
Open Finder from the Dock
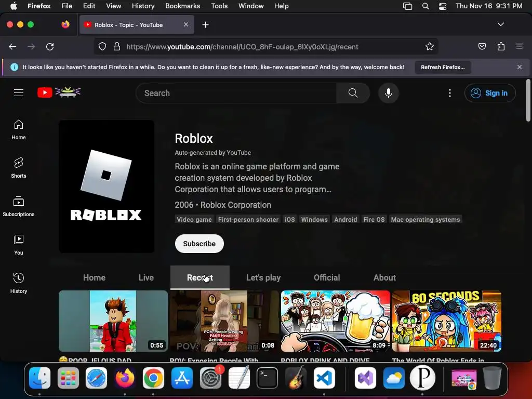point(39,378)
